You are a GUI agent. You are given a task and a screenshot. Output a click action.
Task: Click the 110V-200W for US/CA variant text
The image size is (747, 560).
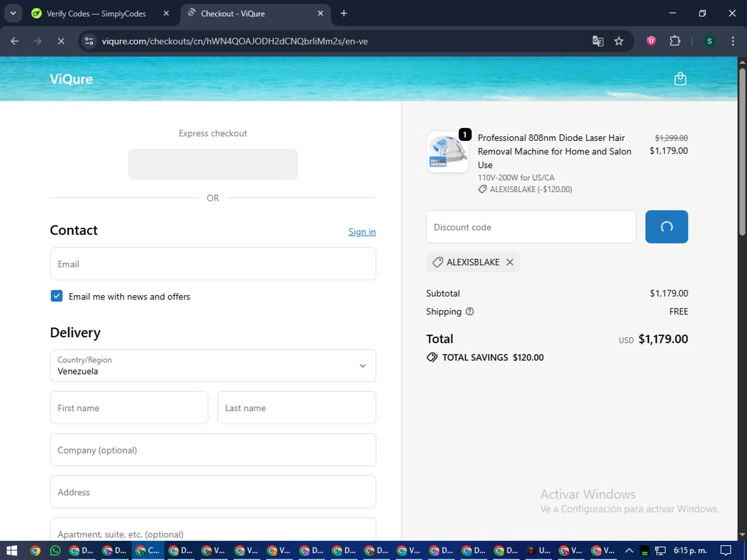click(516, 178)
